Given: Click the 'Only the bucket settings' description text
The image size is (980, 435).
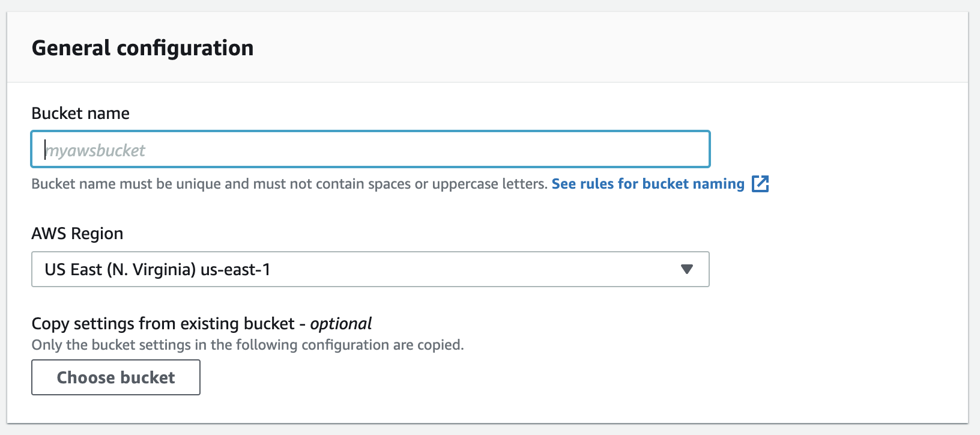Looking at the screenshot, I should pyautogui.click(x=247, y=345).
